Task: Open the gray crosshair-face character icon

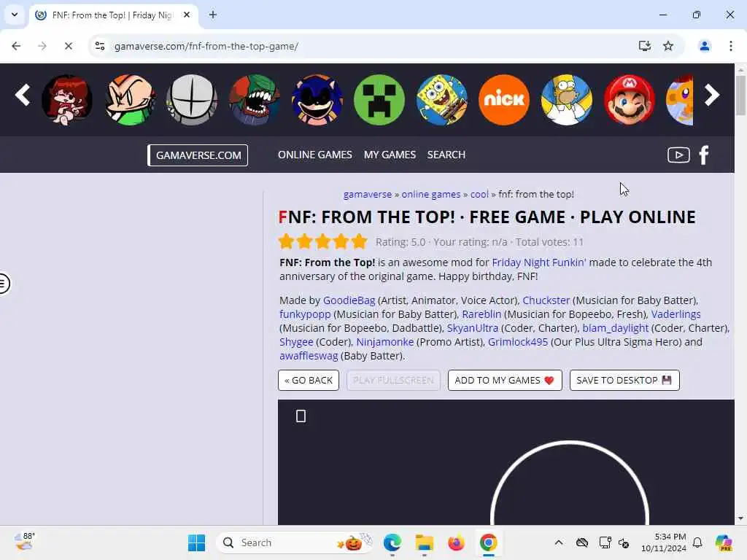Action: point(192,100)
